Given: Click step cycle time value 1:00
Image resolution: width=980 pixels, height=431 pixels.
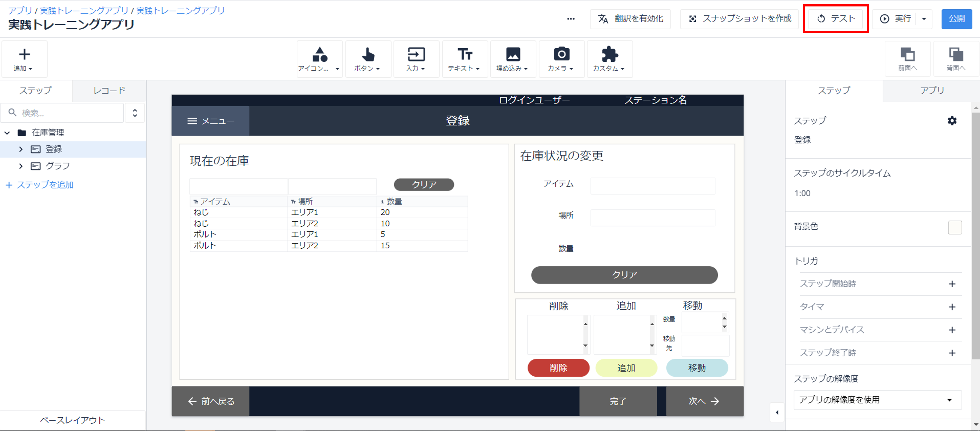Looking at the screenshot, I should (x=802, y=193).
